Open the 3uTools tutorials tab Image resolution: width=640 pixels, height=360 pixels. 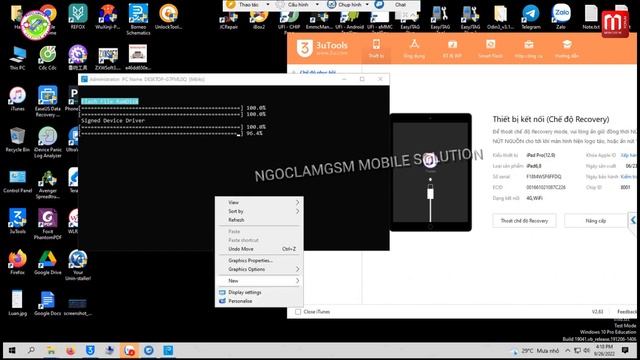[567, 49]
